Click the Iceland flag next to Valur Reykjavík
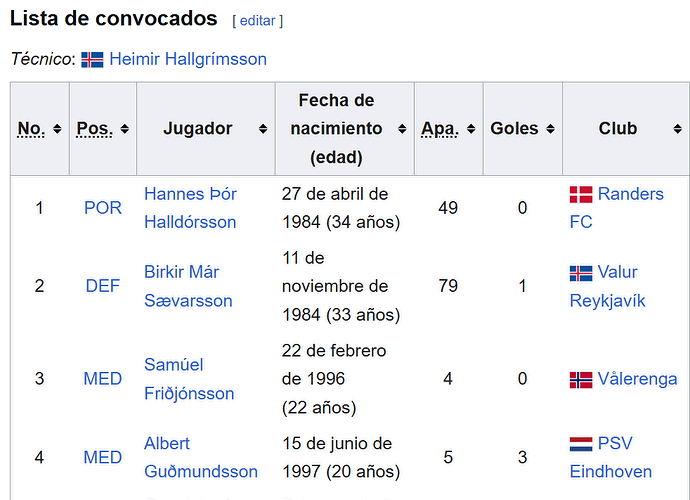The width and height of the screenshot is (690, 500). coord(581,273)
